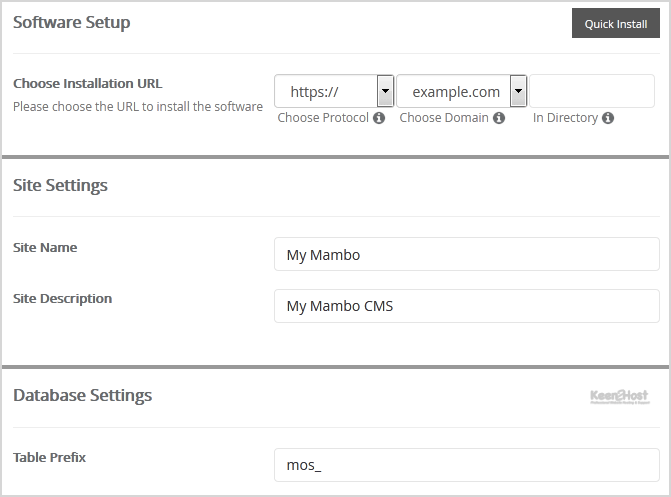The height and width of the screenshot is (497, 671).
Task: Click the 'Please choose the URL' help text
Action: 138,106
